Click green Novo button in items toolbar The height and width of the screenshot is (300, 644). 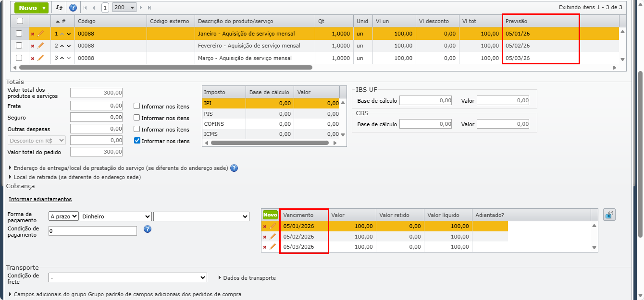(27, 8)
